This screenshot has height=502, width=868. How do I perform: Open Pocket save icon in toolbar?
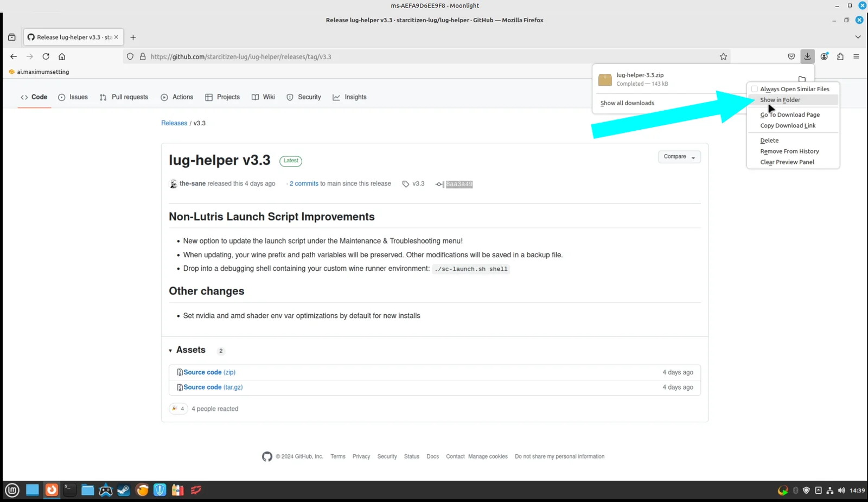point(792,56)
